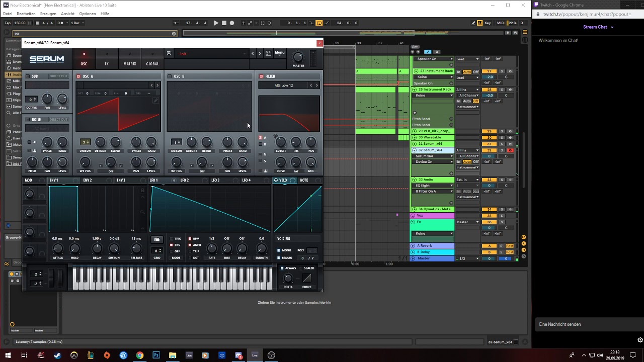Viewport: 644px width, 362px height.
Task: Toggle the Ableton draw mode pencil
Action: pyautogui.click(x=474, y=23)
